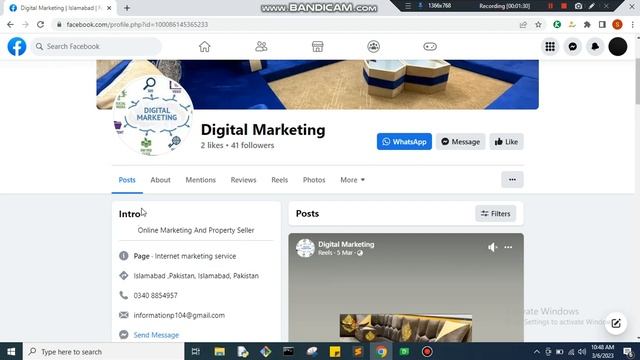The width and height of the screenshot is (640, 360).
Task: Select the Posts tab
Action: 127,180
